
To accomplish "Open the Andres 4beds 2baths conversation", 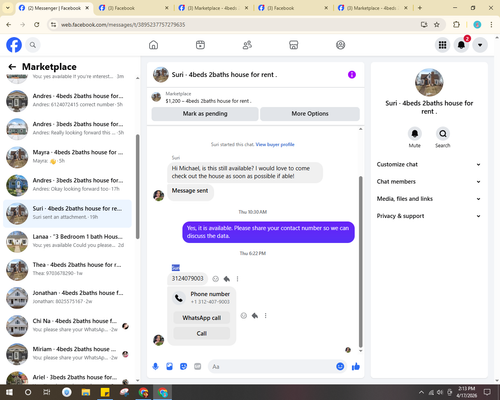I will [x=67, y=101].
